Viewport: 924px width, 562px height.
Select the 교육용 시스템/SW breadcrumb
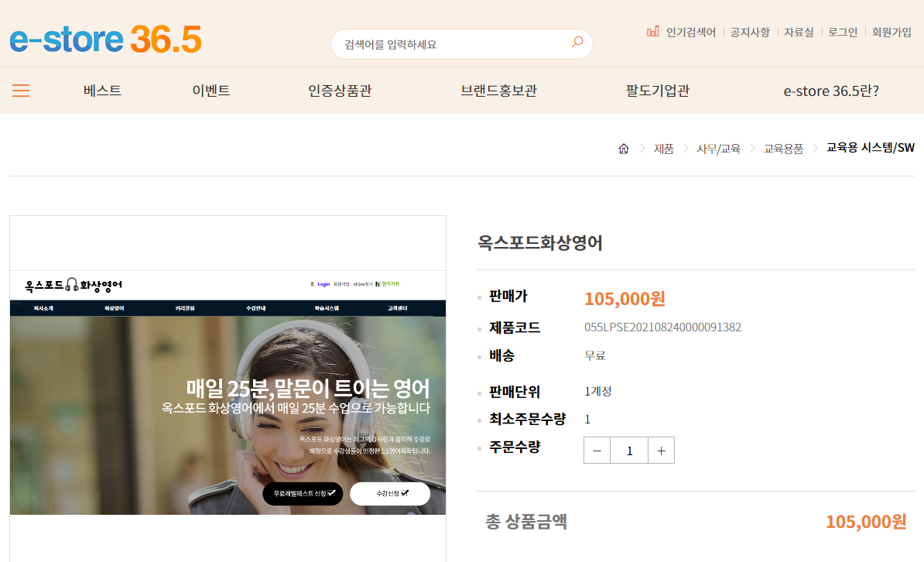click(871, 147)
